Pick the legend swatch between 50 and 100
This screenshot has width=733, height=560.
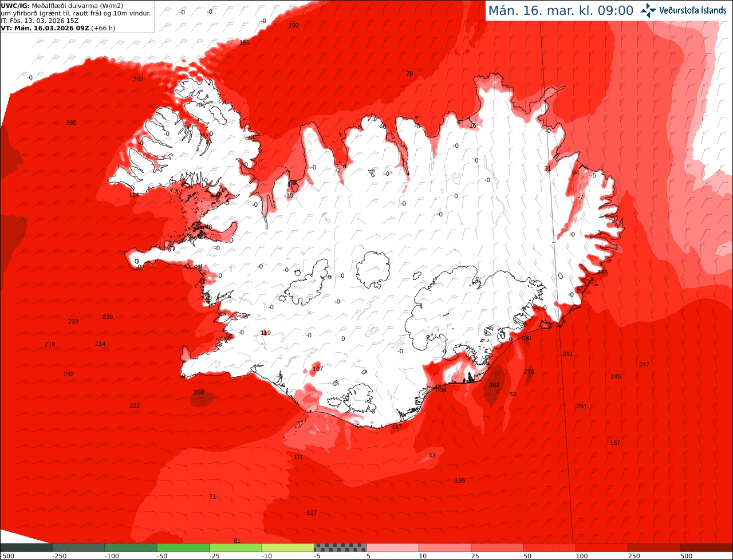(550, 547)
